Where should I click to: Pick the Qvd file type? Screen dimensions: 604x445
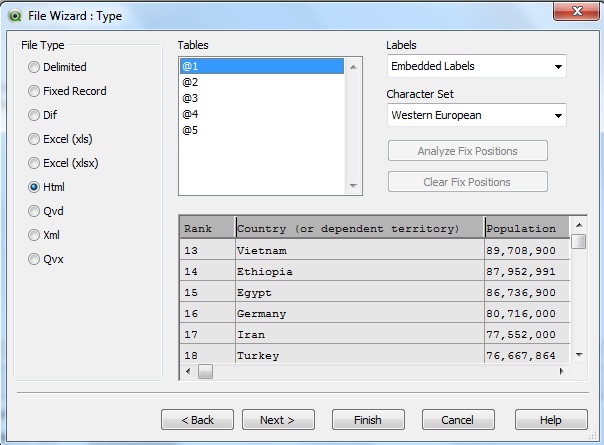click(35, 211)
